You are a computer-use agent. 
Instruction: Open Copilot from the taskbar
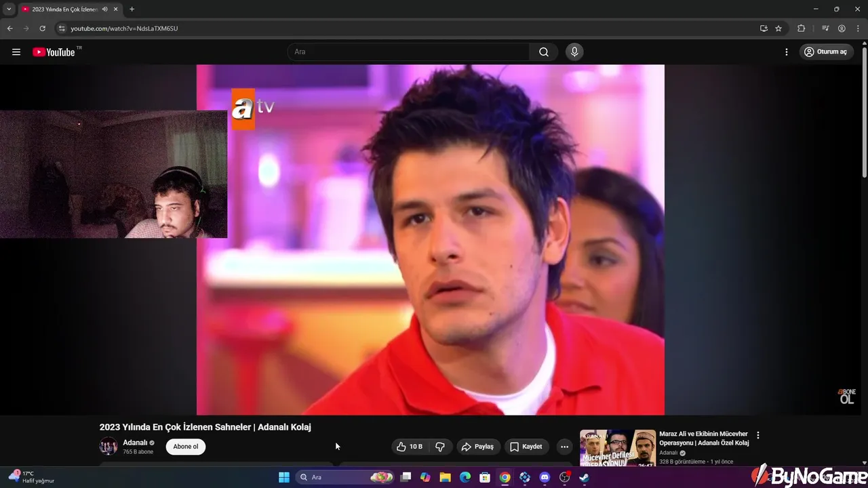point(425,477)
